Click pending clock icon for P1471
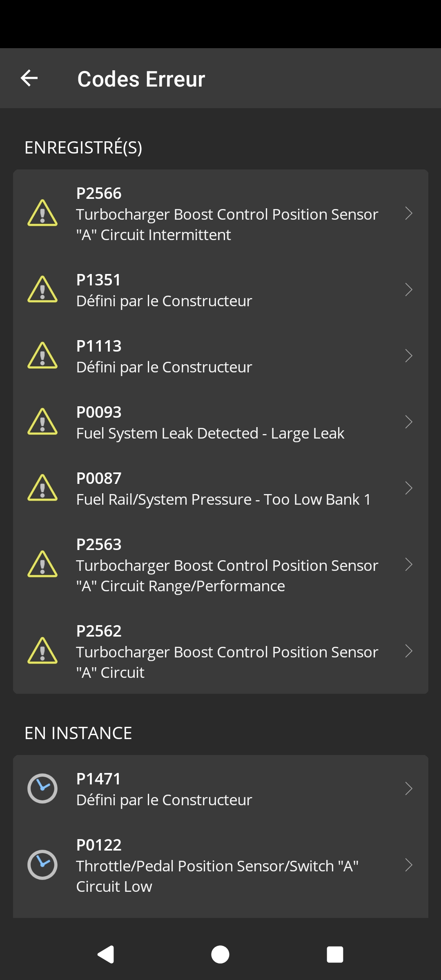The width and height of the screenshot is (441, 980). [x=42, y=788]
